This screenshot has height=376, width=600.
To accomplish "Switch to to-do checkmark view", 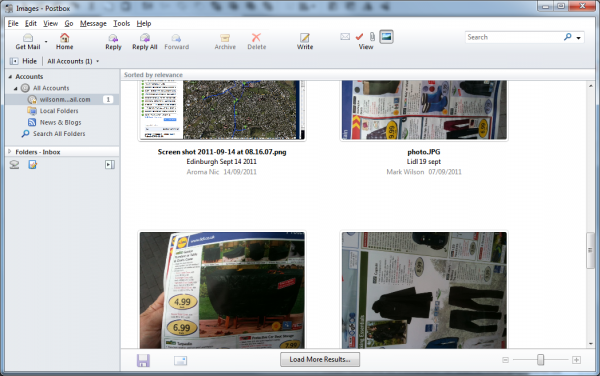I will [359, 37].
